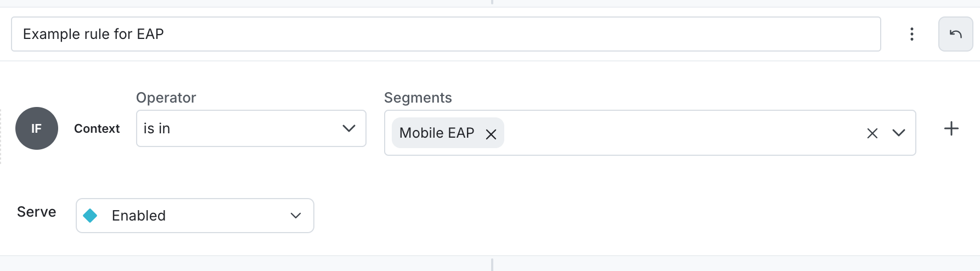Click the Enabled variation text
The width and height of the screenshot is (980, 271).
click(x=139, y=216)
